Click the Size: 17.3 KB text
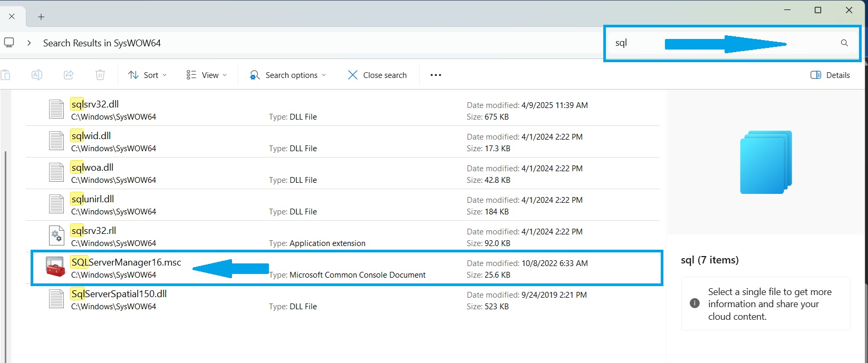 (488, 149)
